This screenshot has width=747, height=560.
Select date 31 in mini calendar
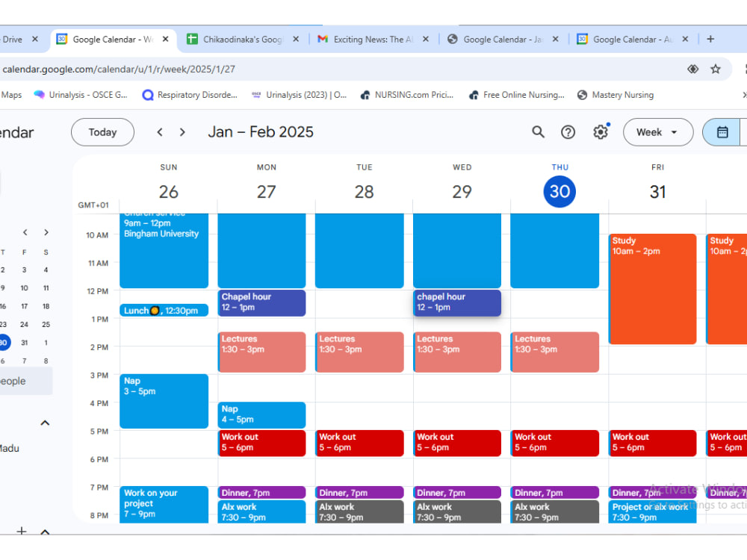(x=25, y=343)
